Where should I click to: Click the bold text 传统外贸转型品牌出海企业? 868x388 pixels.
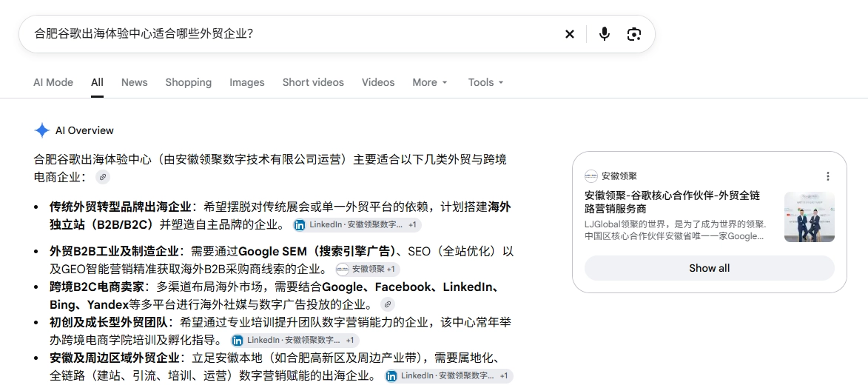pos(120,207)
